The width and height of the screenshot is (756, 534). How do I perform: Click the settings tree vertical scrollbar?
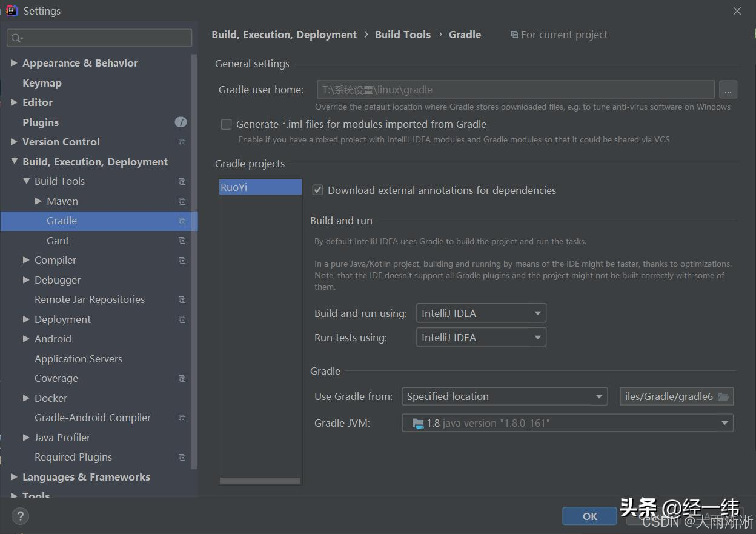click(194, 261)
